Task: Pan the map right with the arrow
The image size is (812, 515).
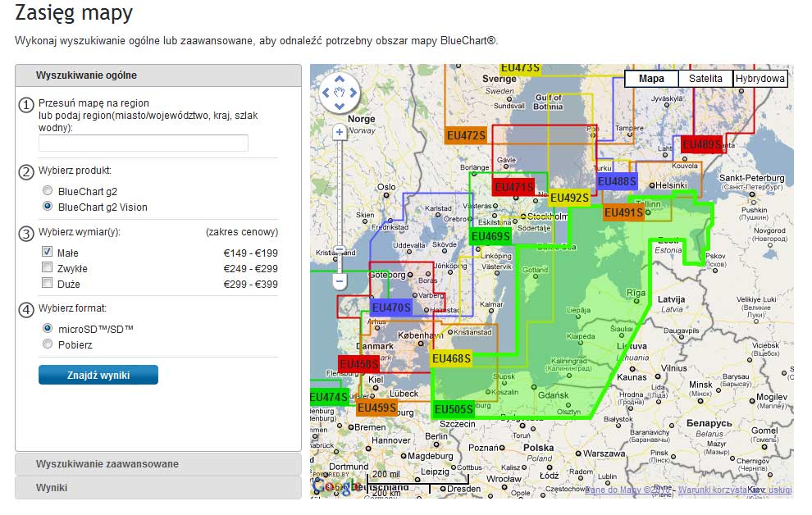Action: [x=353, y=93]
